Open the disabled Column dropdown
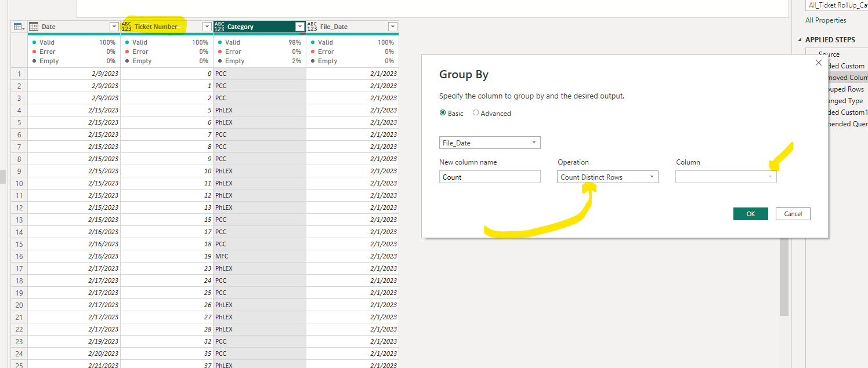The image size is (868, 368). 726,177
